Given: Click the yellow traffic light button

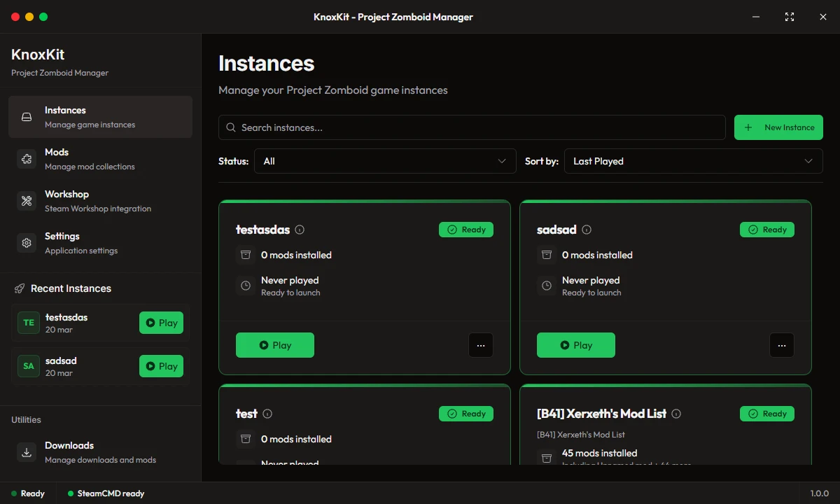Looking at the screenshot, I should (x=29, y=17).
